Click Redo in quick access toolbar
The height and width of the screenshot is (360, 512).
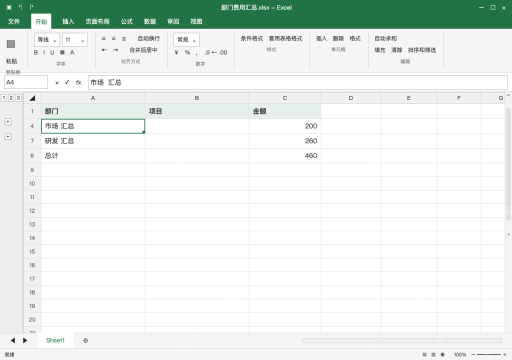31,7
